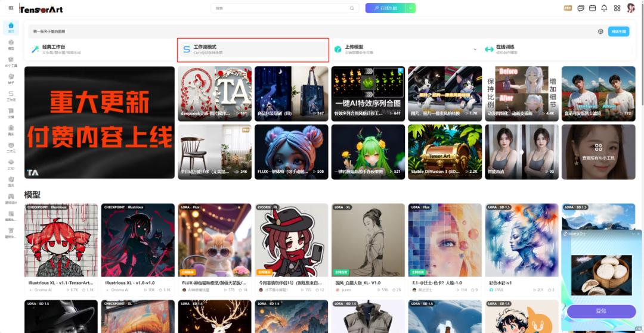Open the deepseek灵感 tool thumbnail
The height and width of the screenshot is (333, 644).
click(x=215, y=94)
